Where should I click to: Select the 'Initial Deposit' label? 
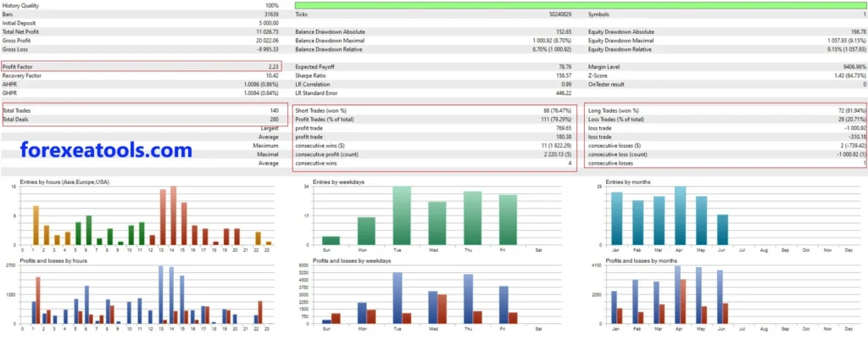click(19, 23)
